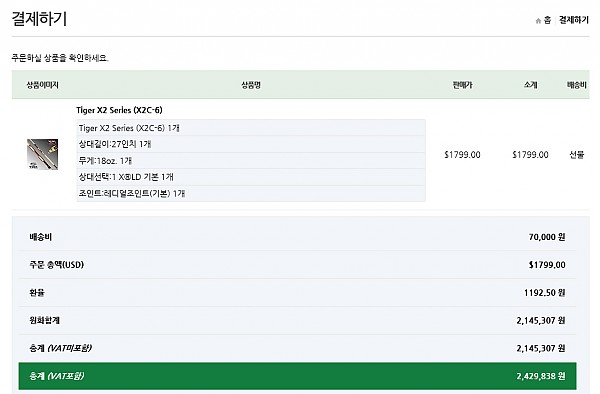This screenshot has height=394, width=600.
Task: Click the 원화합계 2,145,307 원 row
Action: point(297,321)
